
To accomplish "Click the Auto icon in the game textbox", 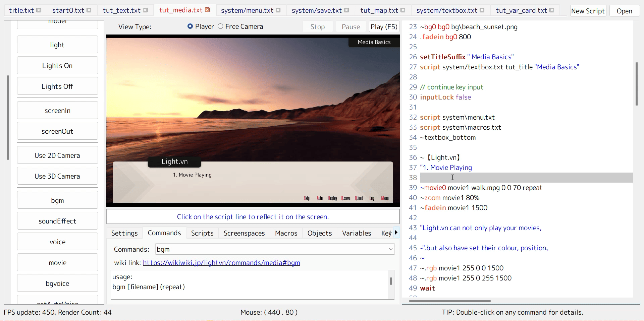I will tap(320, 198).
